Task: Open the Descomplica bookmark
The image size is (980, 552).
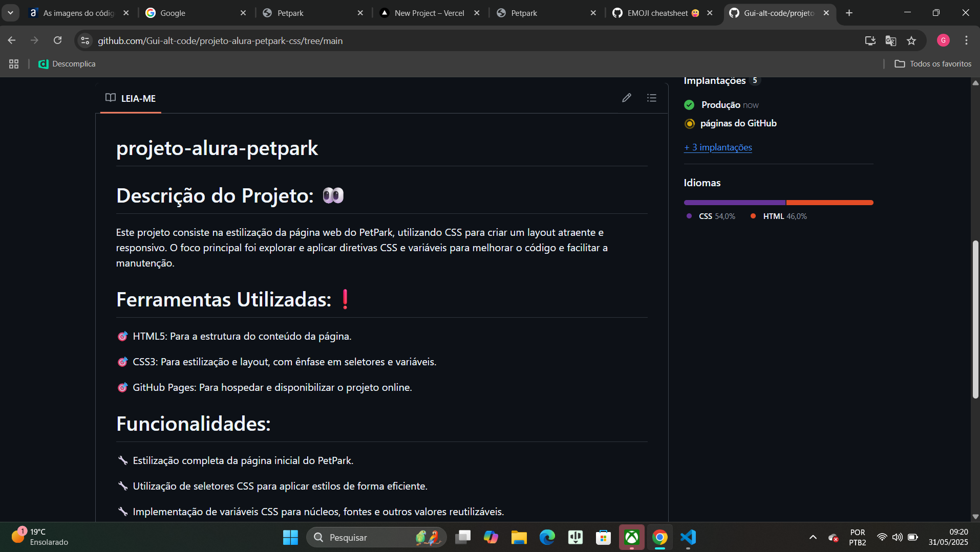Action: (x=67, y=64)
